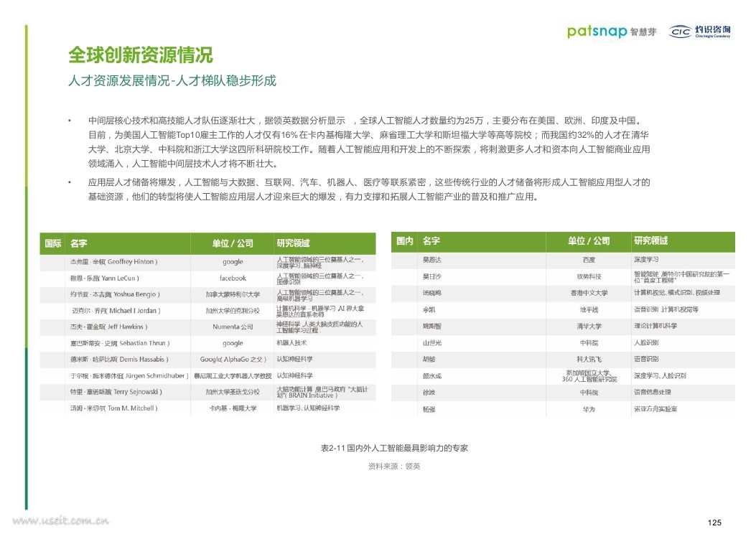Click the 清华大学 cell

tap(589, 327)
